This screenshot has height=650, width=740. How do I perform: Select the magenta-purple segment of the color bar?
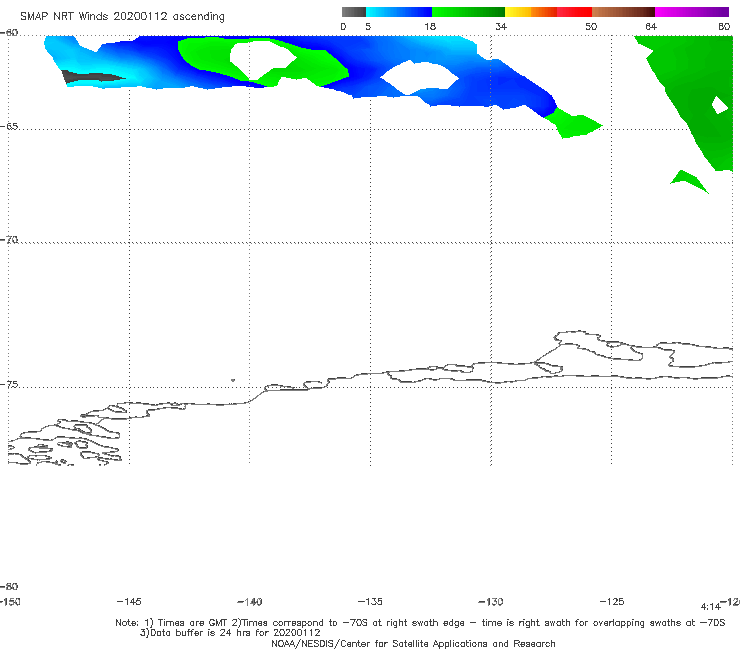692,12
